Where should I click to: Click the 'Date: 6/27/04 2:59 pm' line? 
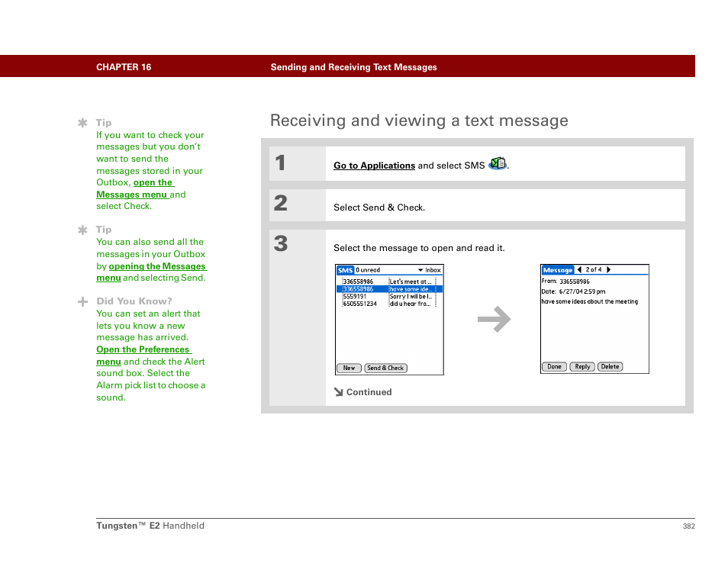coord(573,291)
